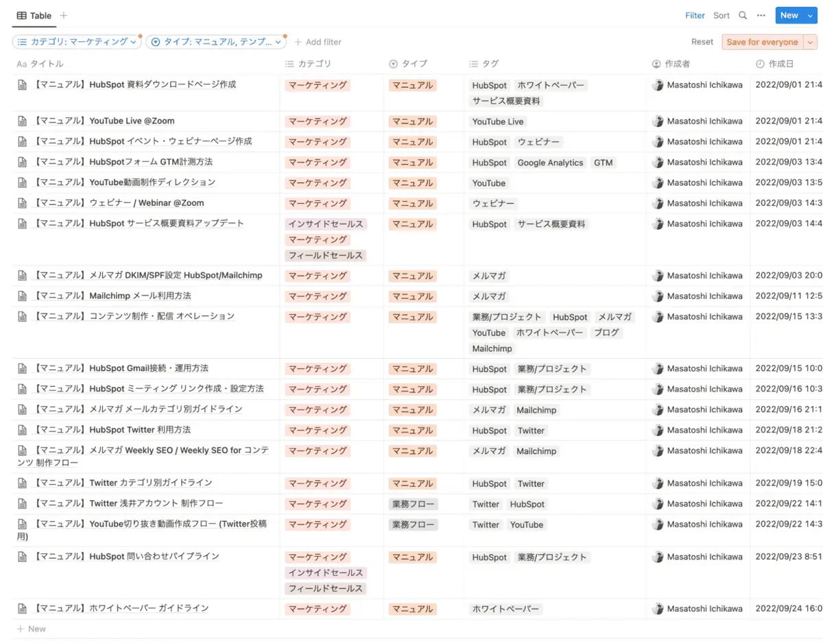This screenshot has width=823, height=644.
Task: Click Reset to clear filter changes
Action: point(702,42)
